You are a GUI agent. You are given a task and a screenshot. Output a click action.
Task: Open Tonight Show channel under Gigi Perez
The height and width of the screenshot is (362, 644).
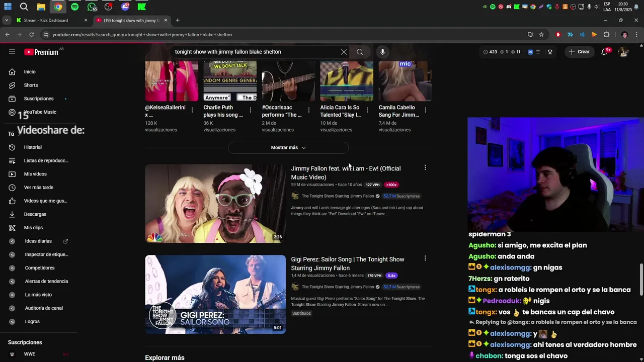[x=338, y=287]
